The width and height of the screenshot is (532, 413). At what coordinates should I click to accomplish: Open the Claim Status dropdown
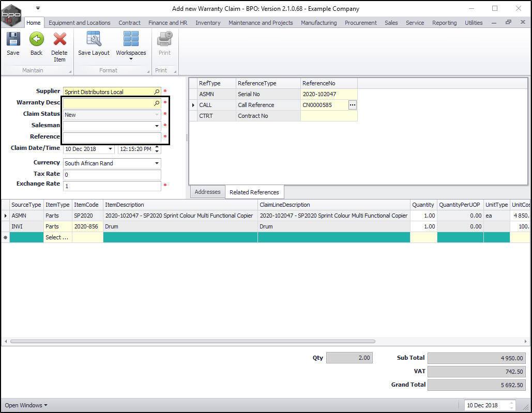pos(157,115)
